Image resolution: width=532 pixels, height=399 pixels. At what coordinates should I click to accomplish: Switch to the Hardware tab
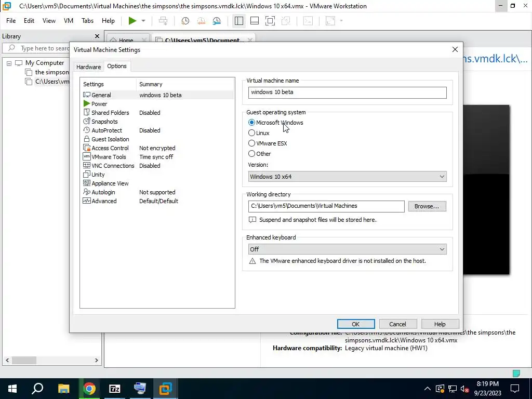[x=88, y=67]
